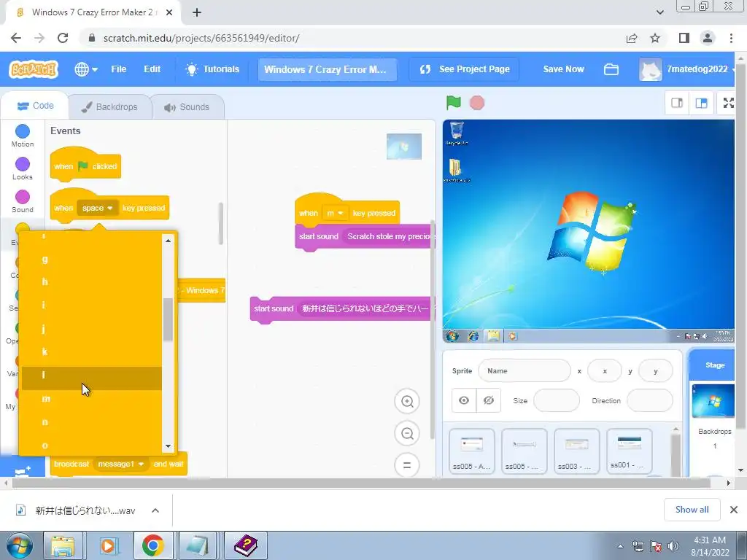This screenshot has width=747, height=560.
Task: Open Japanese-named sound dropdown in start sound block
Action: coord(365,308)
